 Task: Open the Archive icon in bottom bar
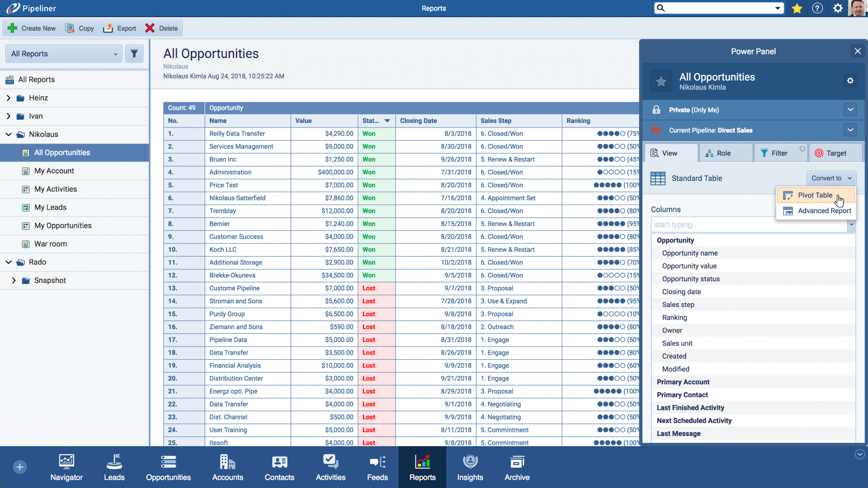point(516,468)
